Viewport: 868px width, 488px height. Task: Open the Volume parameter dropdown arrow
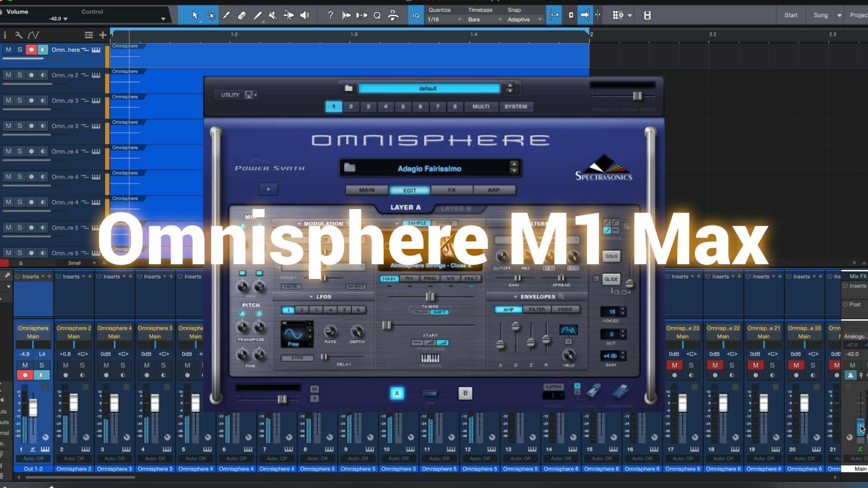66,19
